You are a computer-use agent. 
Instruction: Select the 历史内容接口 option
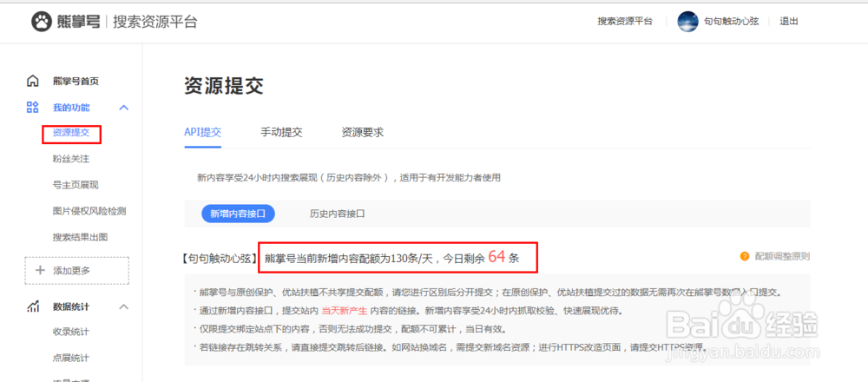click(337, 214)
